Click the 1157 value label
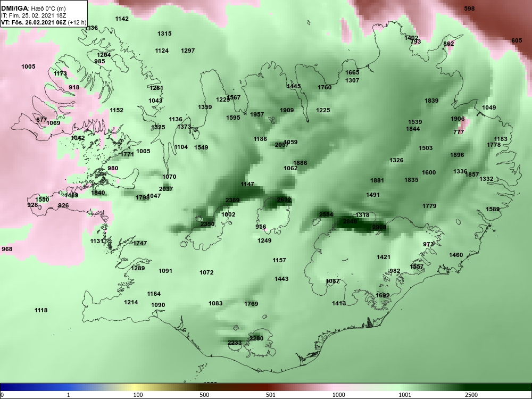The width and height of the screenshot is (532, 399). tap(279, 261)
